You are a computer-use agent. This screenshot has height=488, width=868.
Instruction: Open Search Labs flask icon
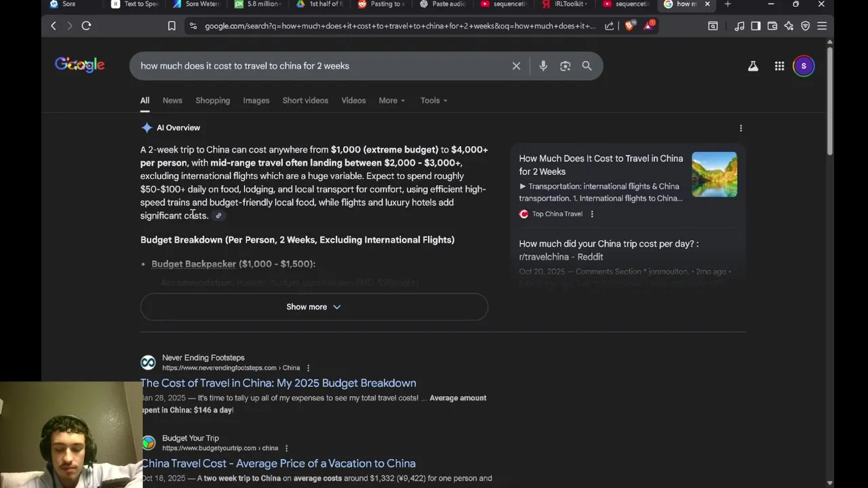coord(753,66)
